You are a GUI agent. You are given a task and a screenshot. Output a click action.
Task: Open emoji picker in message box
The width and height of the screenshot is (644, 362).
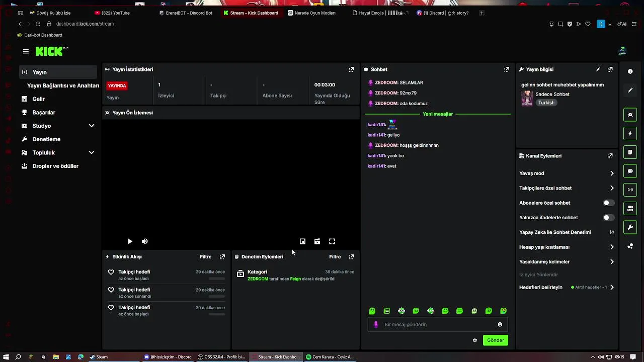click(x=500, y=325)
